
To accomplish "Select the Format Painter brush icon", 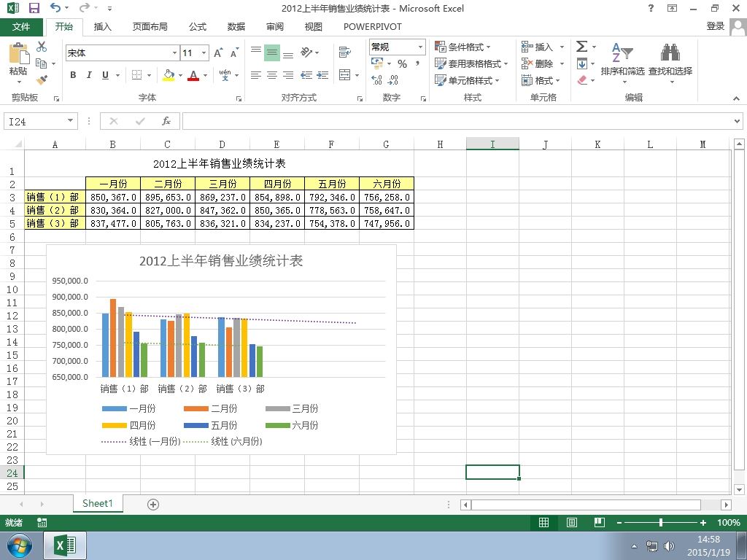I will point(42,79).
